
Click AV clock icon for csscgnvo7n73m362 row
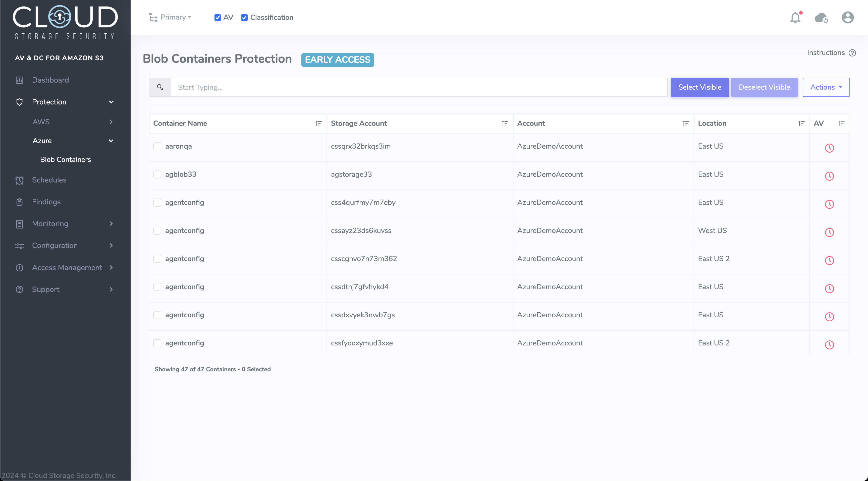click(x=829, y=260)
